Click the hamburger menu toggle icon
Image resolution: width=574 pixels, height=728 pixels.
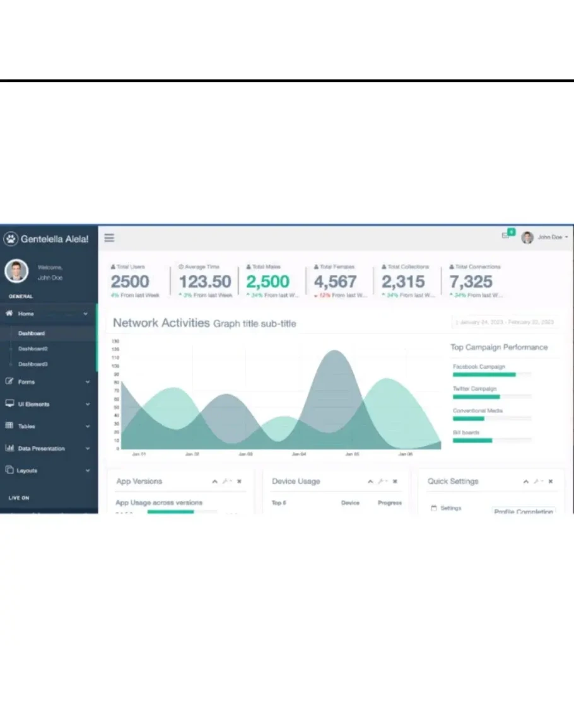[x=109, y=238]
